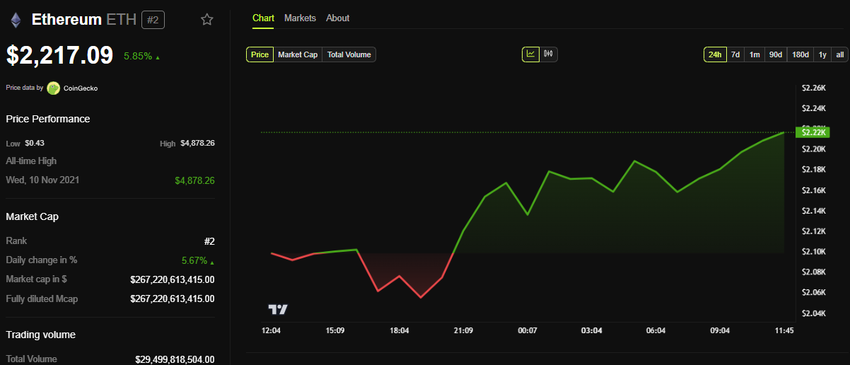Set the chart range to 1m
850x365 pixels.
click(754, 55)
